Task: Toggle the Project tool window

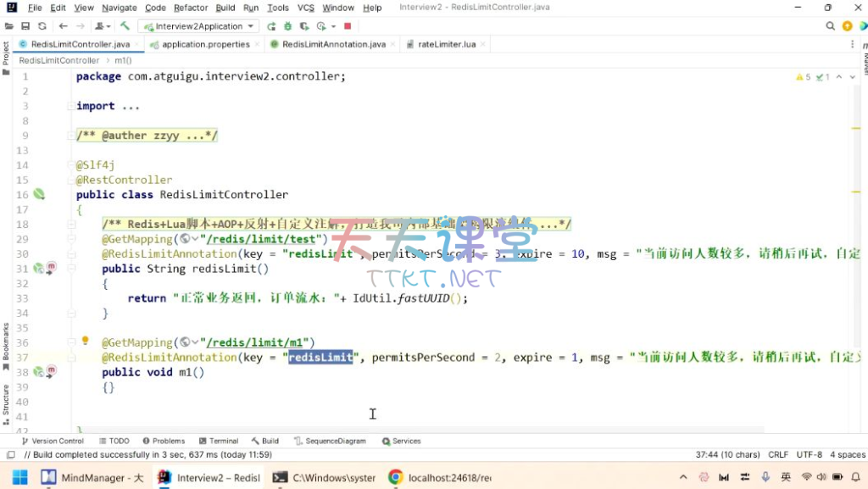Action: pyautogui.click(x=6, y=54)
